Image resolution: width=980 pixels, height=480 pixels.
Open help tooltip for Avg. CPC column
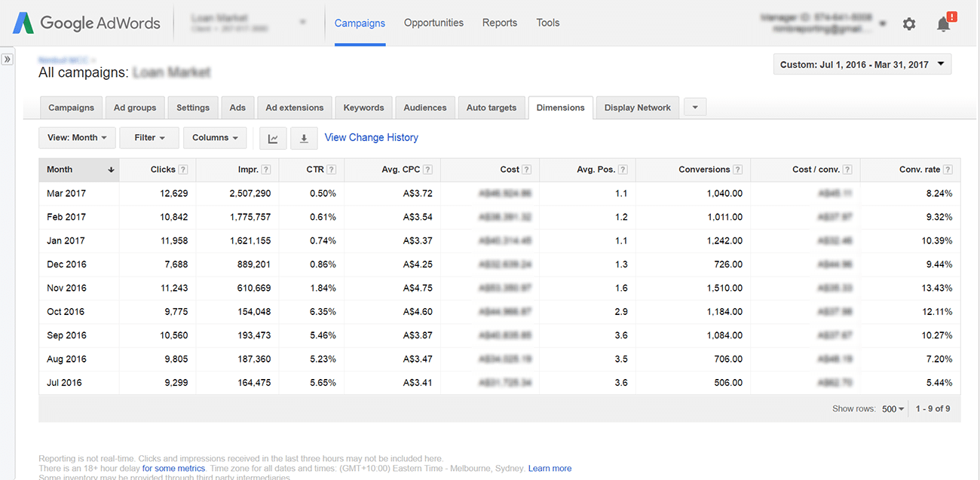(x=428, y=170)
